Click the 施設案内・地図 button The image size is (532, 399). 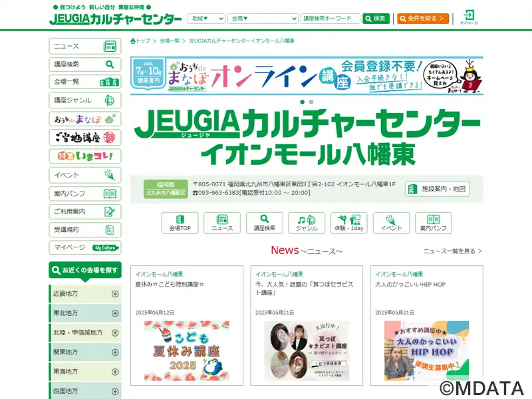coord(438,189)
